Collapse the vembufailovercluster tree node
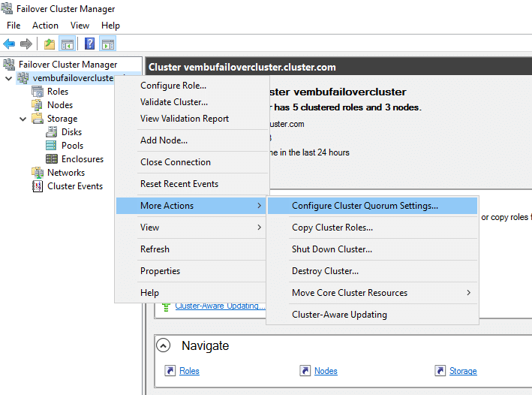 pos(9,78)
